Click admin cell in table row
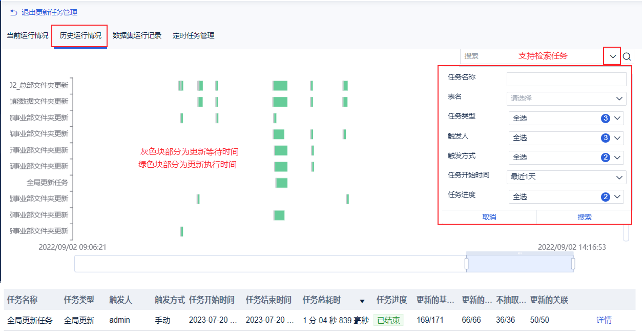 pyautogui.click(x=119, y=320)
